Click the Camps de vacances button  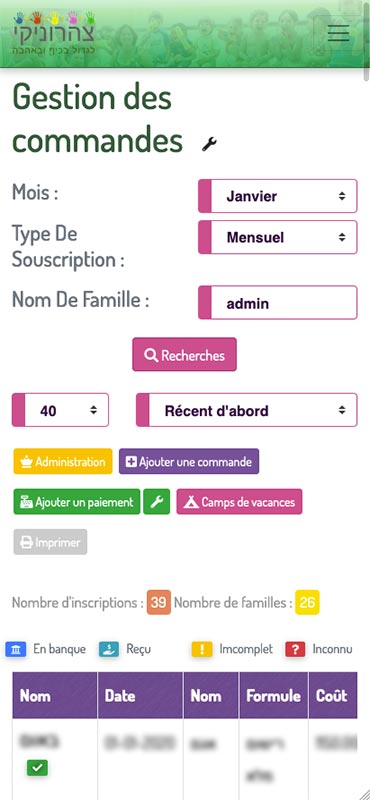pos(239,502)
